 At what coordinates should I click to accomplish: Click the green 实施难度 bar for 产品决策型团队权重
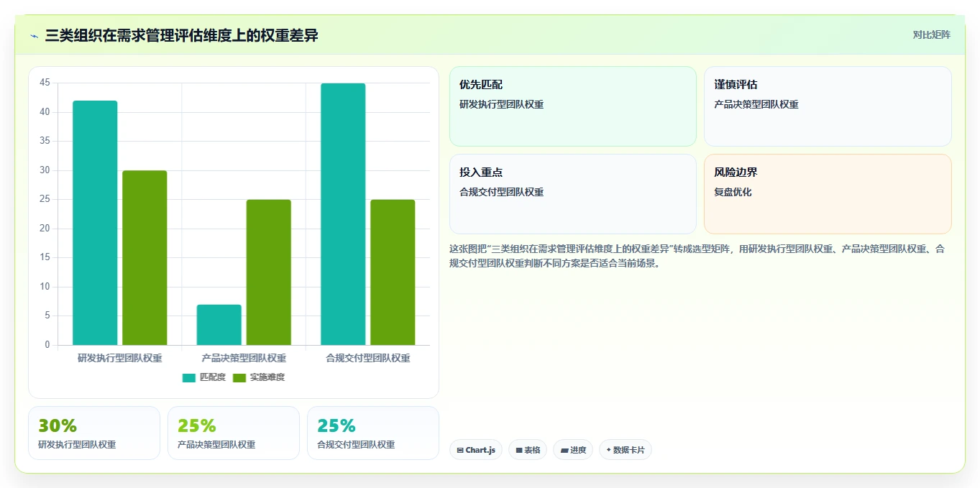click(x=269, y=272)
